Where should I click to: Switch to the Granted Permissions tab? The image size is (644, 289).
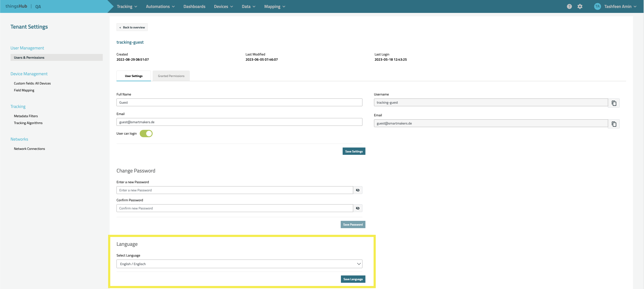point(171,76)
